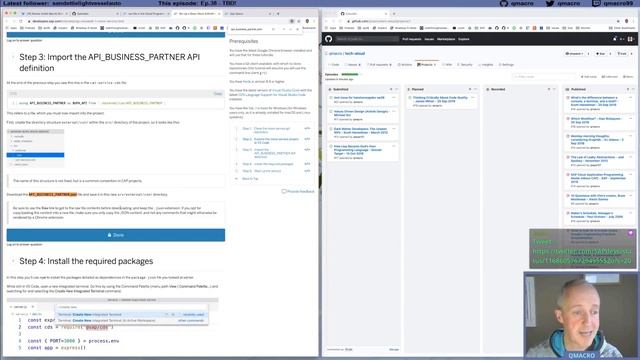This screenshot has height=360, width=640.
Task: Click the blue Done button for Step 3
Action: pyautogui.click(x=116, y=235)
